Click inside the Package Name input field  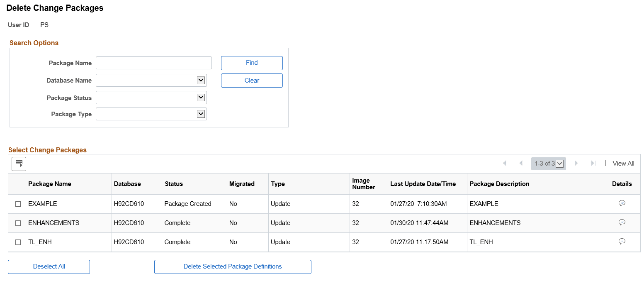tap(153, 63)
